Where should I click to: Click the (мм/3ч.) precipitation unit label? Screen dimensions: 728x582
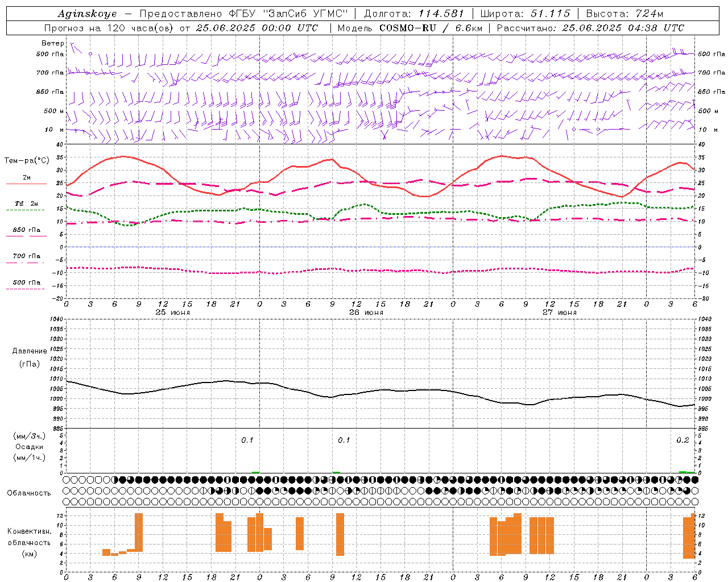(30, 436)
